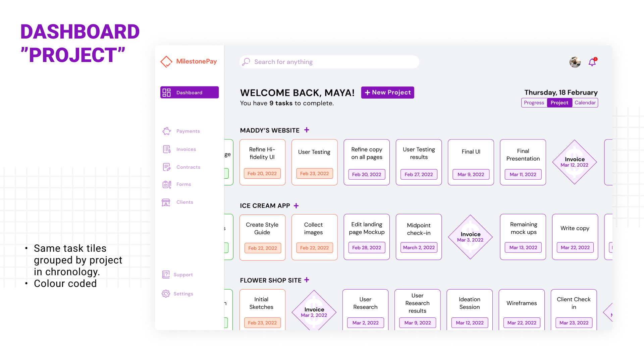Screen dimensions: 644x362
Task: Switch to the Calendar view tab
Action: [585, 103]
